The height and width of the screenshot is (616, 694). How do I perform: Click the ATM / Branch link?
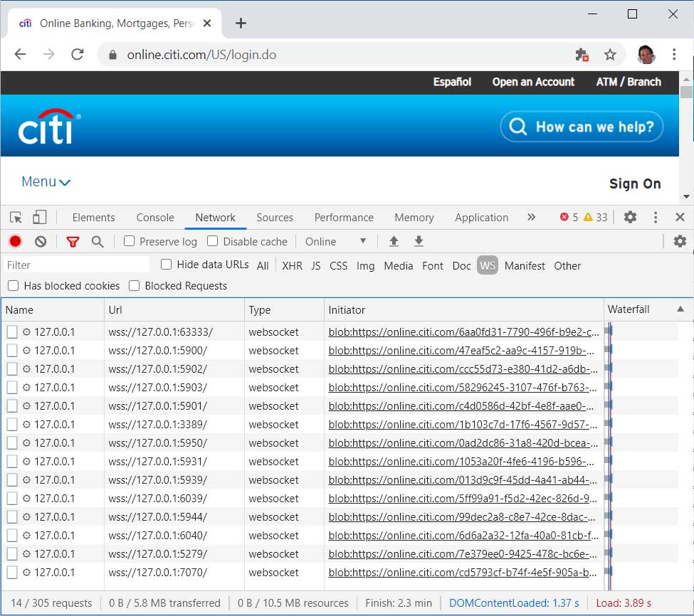(629, 82)
